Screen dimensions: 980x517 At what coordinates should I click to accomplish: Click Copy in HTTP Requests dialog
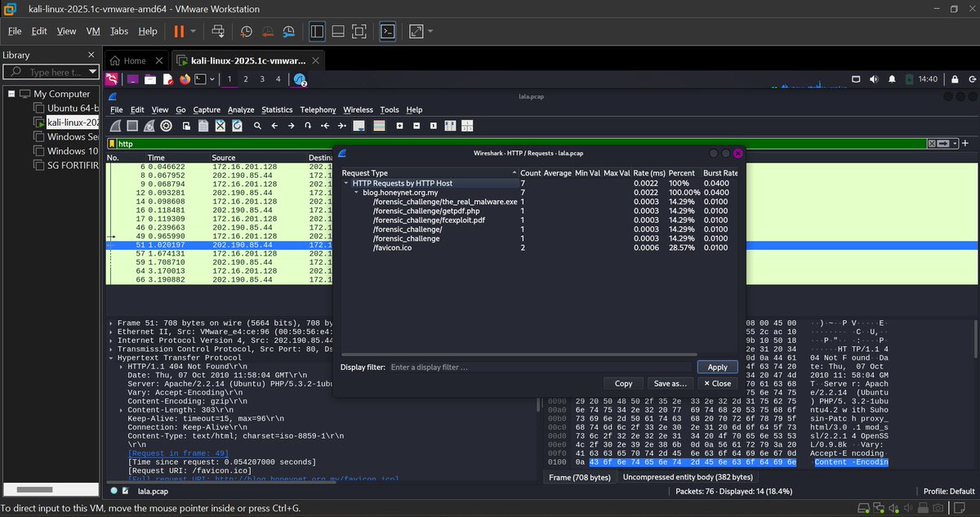point(623,383)
